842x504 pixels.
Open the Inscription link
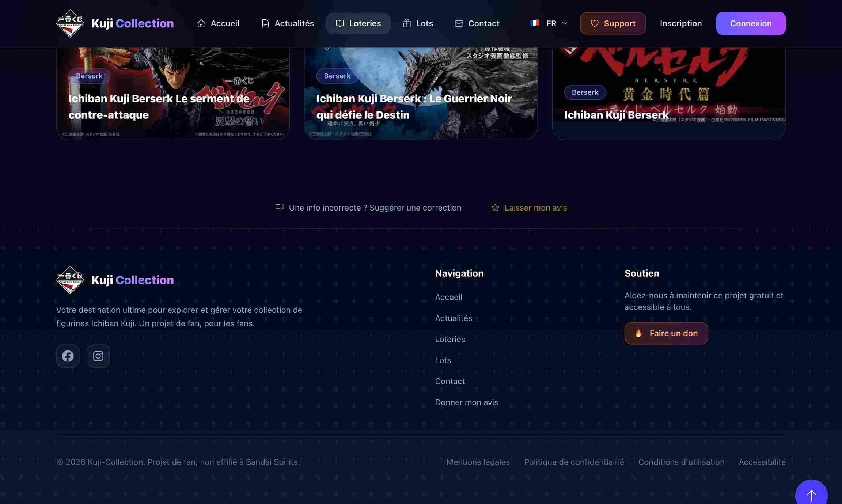(680, 23)
